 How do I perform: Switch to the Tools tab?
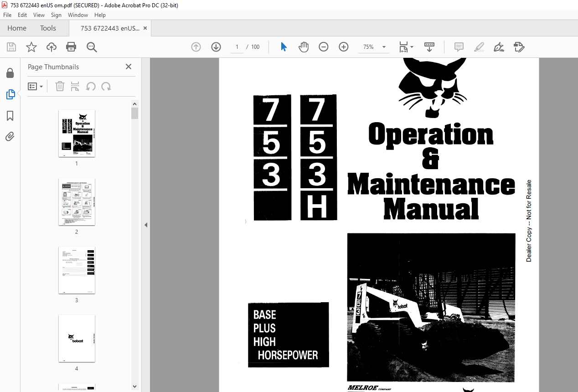click(48, 28)
